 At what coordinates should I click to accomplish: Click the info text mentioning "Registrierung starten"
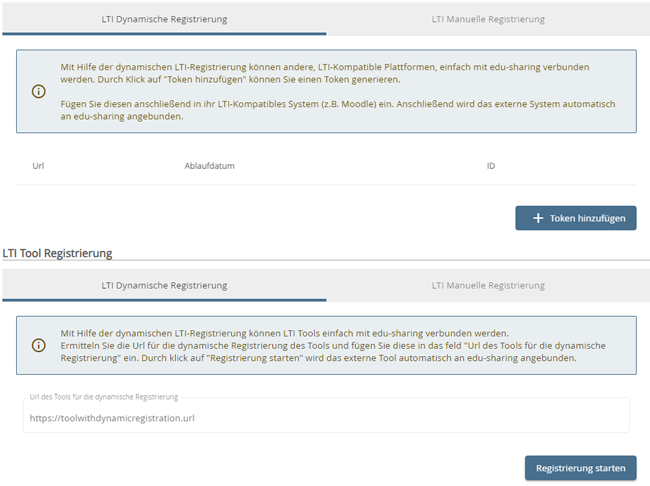319,345
